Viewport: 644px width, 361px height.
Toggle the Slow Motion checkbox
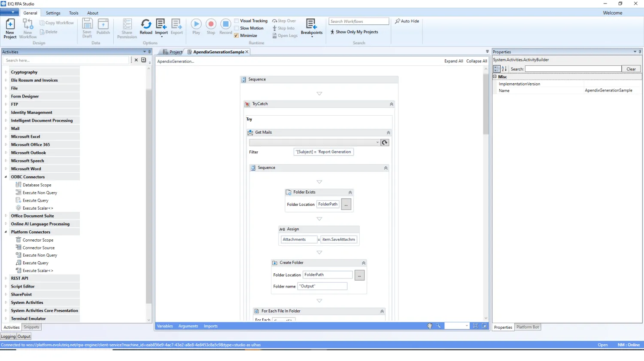[237, 28]
